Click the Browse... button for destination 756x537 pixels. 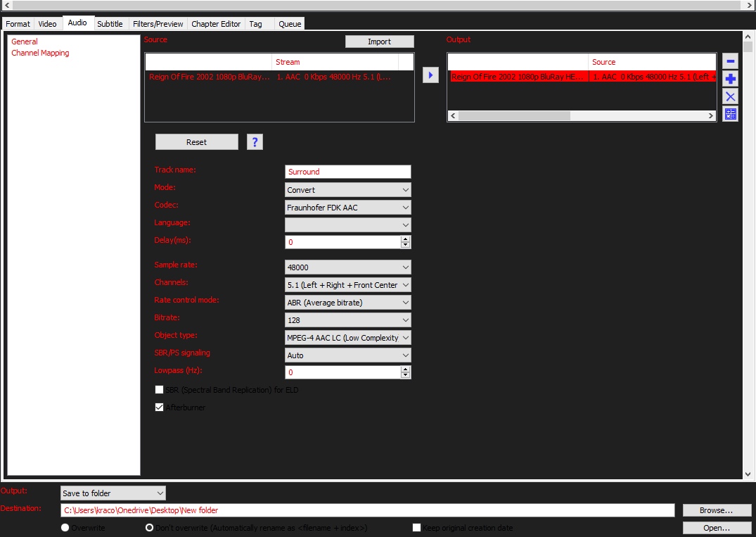717,510
